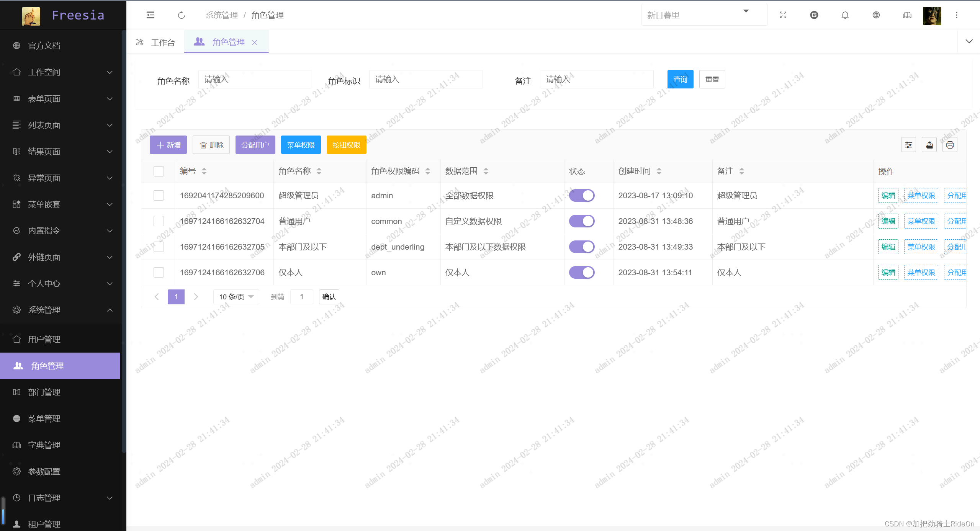Screen dimensions: 980x531
Task: Sort by 创建时间 column arrows
Action: coord(659,171)
